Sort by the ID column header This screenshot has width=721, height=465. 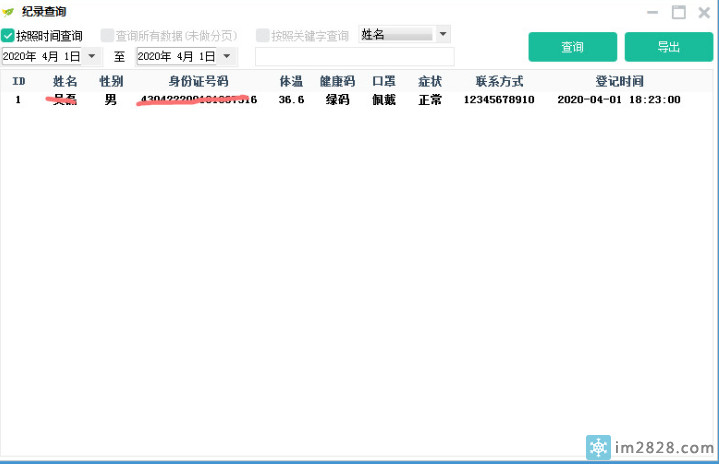(18, 81)
